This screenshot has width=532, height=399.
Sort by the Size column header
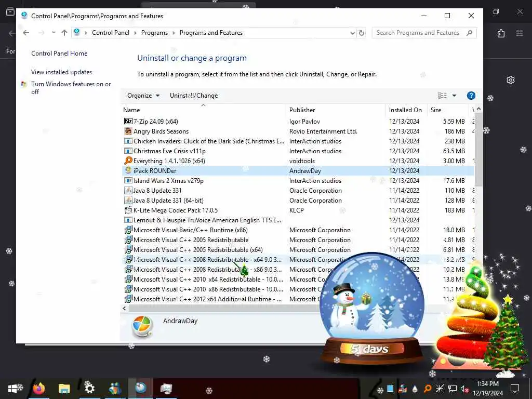click(447, 110)
